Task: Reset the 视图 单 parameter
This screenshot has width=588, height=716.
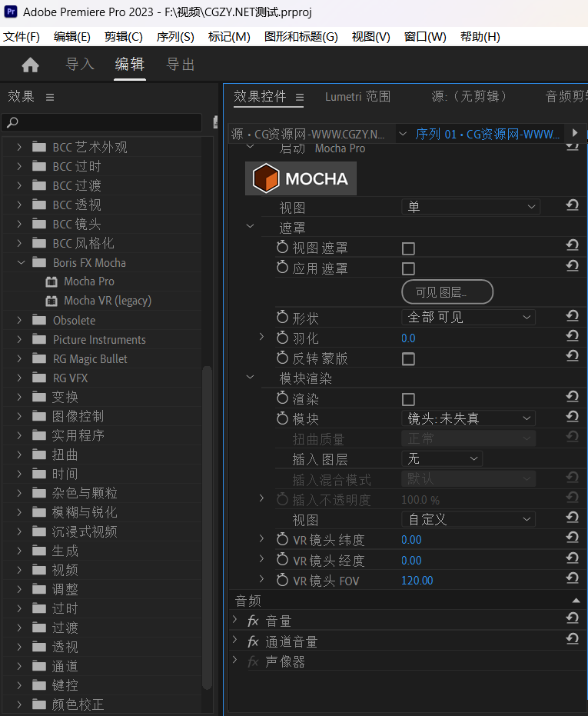Action: pos(572,205)
